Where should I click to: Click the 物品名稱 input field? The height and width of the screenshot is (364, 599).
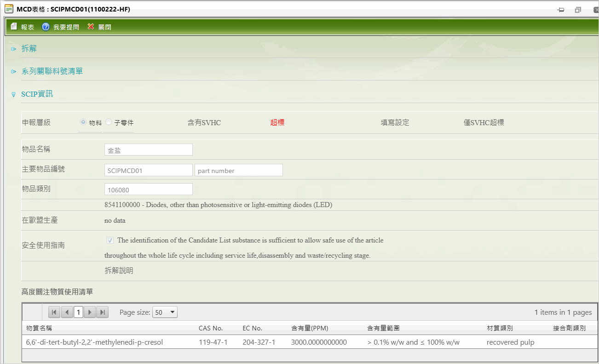coord(149,150)
